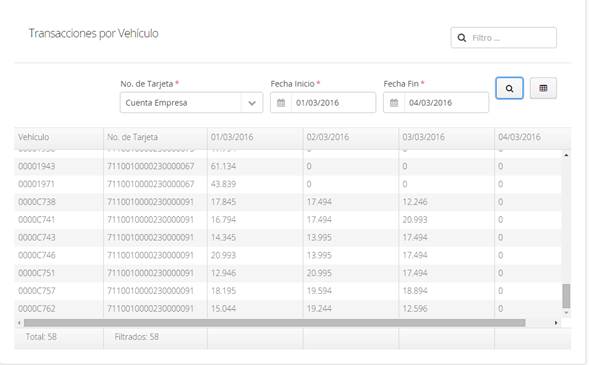
Task: Focus the Filtro search field
Action: (504, 38)
